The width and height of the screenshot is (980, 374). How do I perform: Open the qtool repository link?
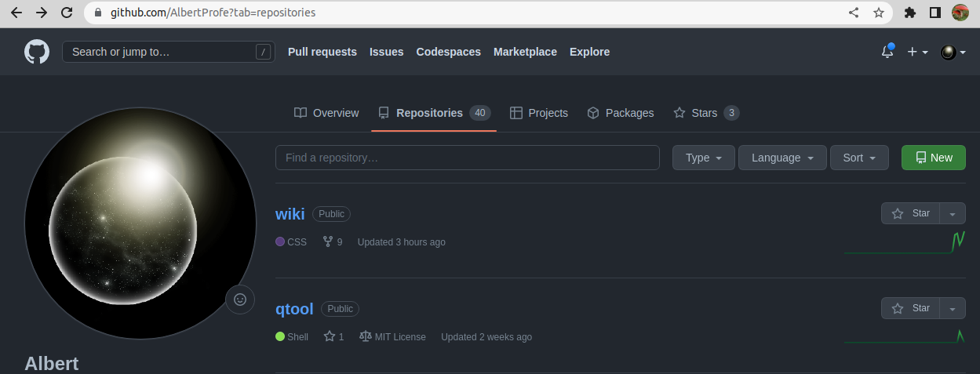click(x=294, y=309)
